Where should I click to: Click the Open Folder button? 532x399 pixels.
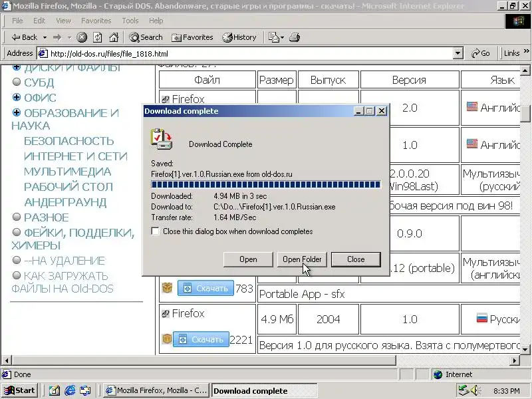pos(302,259)
